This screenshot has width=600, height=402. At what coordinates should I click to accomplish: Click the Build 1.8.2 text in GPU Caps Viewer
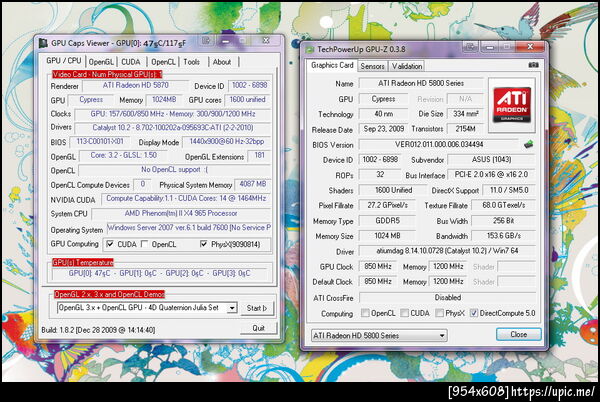pyautogui.click(x=98, y=330)
